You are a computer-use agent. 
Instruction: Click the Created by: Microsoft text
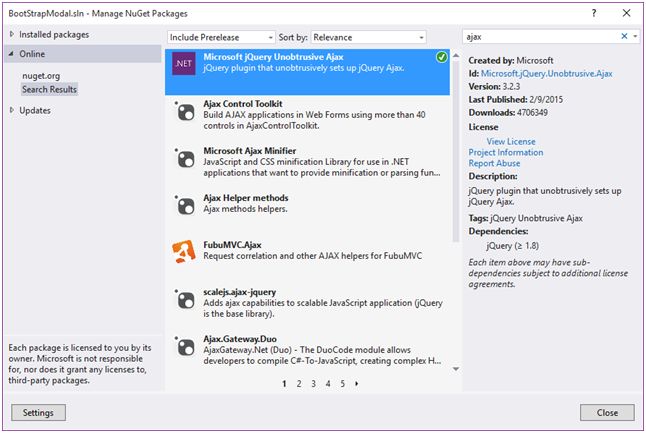pyautogui.click(x=510, y=61)
